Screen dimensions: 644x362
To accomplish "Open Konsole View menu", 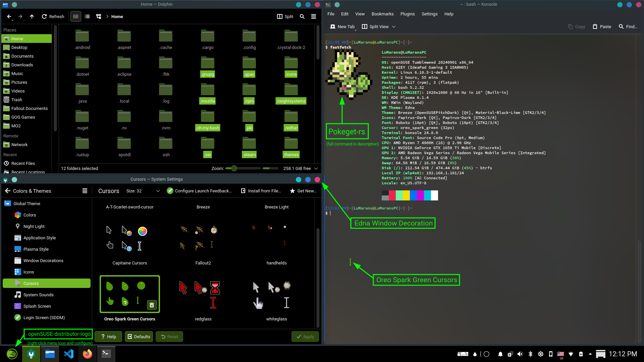I will click(360, 14).
